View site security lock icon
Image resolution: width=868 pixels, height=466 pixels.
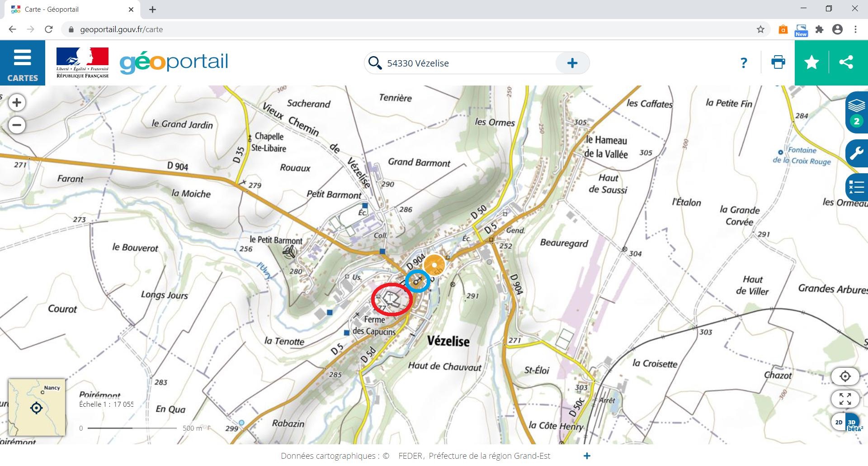pos(71,29)
